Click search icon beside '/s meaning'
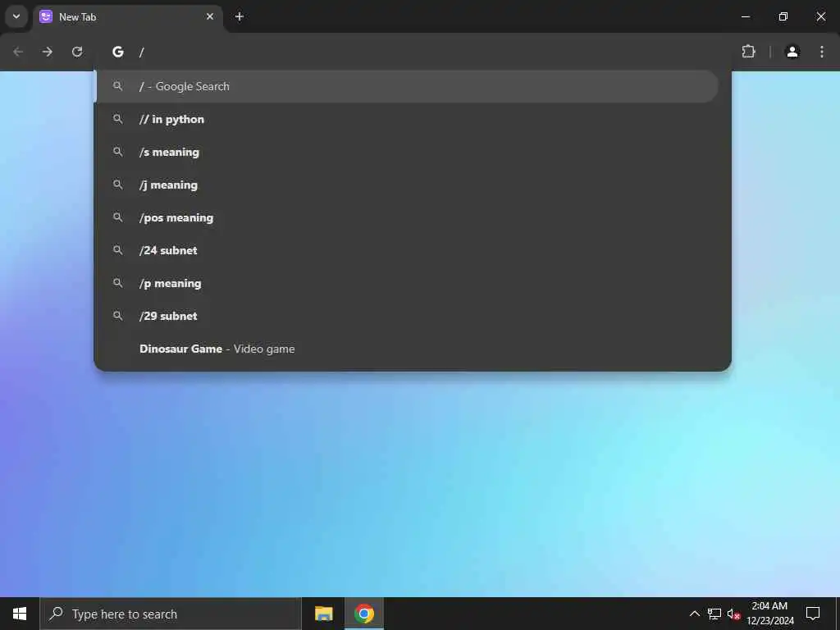 (x=118, y=152)
